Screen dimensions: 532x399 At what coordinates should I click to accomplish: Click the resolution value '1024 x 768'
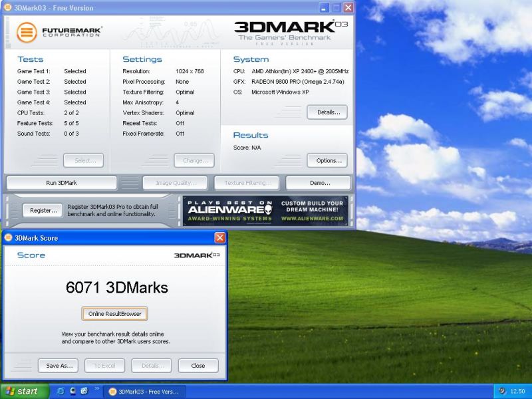click(x=190, y=71)
